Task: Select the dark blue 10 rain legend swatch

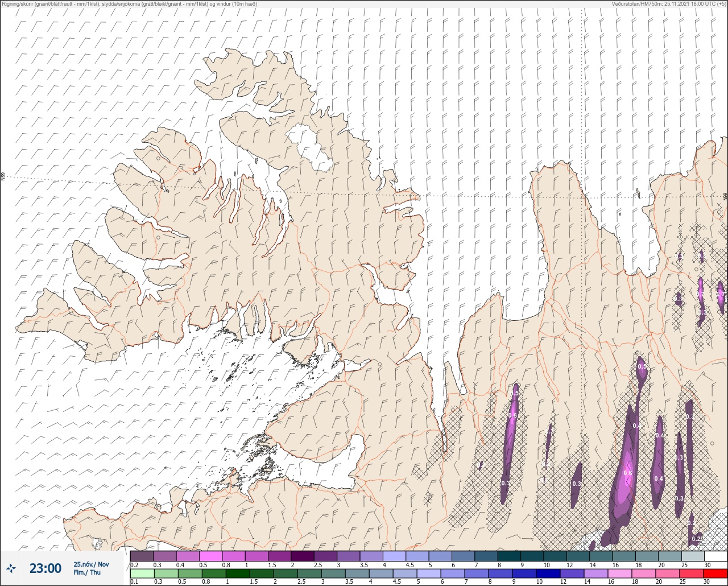Action: point(548,573)
